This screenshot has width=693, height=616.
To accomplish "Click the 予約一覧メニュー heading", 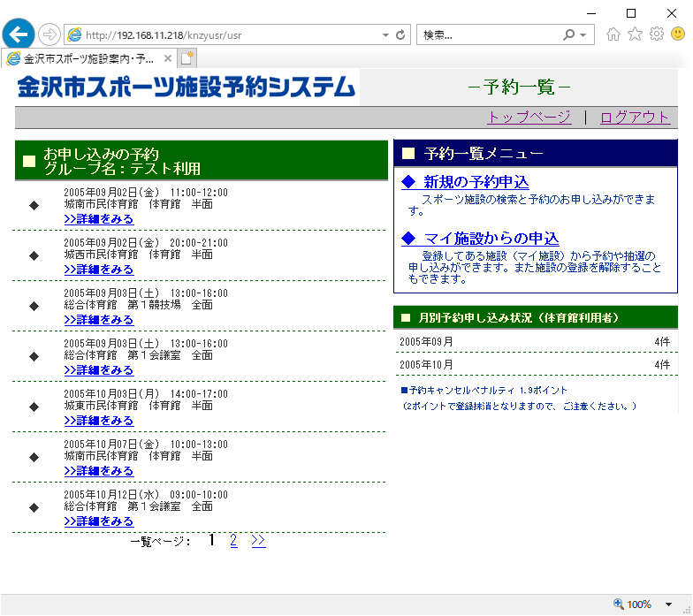I will [484, 154].
